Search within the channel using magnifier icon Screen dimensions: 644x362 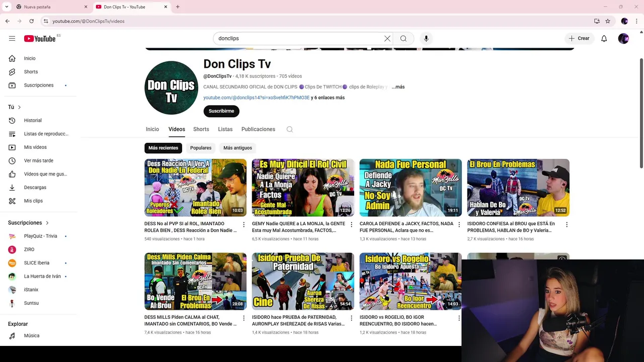point(290,129)
